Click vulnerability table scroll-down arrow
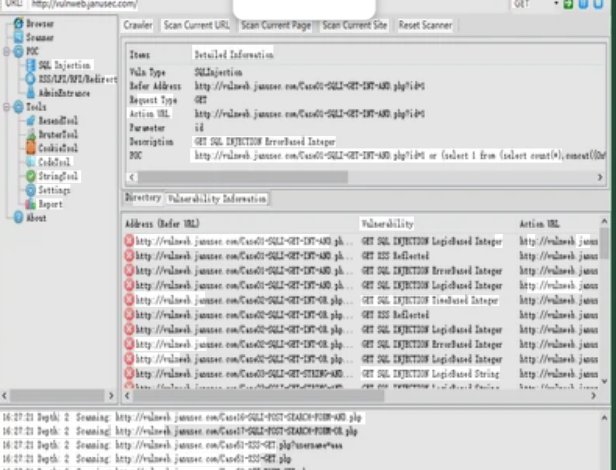The height and width of the screenshot is (470, 616). pyautogui.click(x=604, y=381)
